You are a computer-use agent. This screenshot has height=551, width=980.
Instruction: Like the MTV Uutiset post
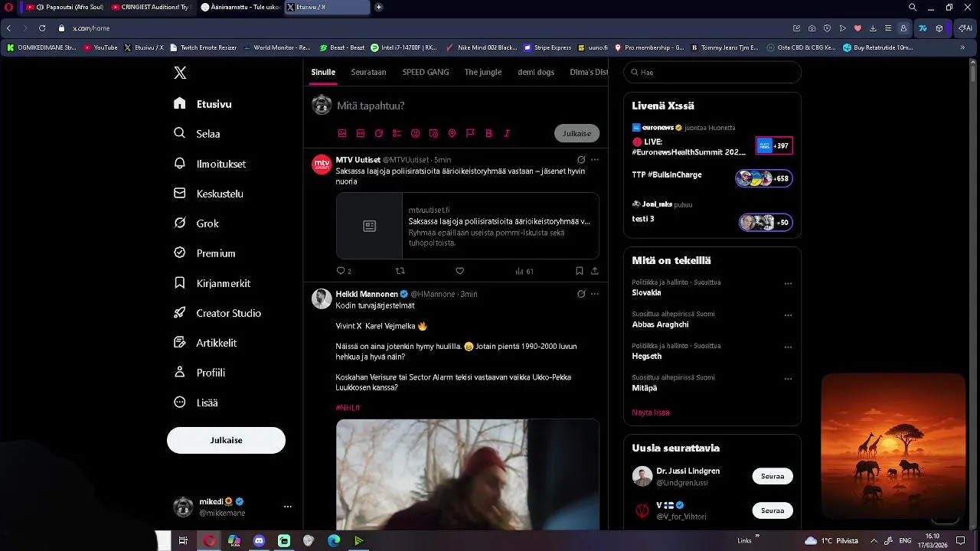tap(459, 271)
